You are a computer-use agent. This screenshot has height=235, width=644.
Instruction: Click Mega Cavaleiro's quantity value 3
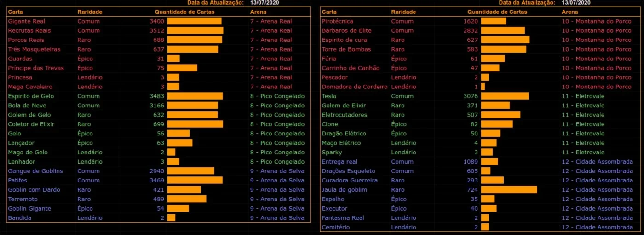pos(162,87)
